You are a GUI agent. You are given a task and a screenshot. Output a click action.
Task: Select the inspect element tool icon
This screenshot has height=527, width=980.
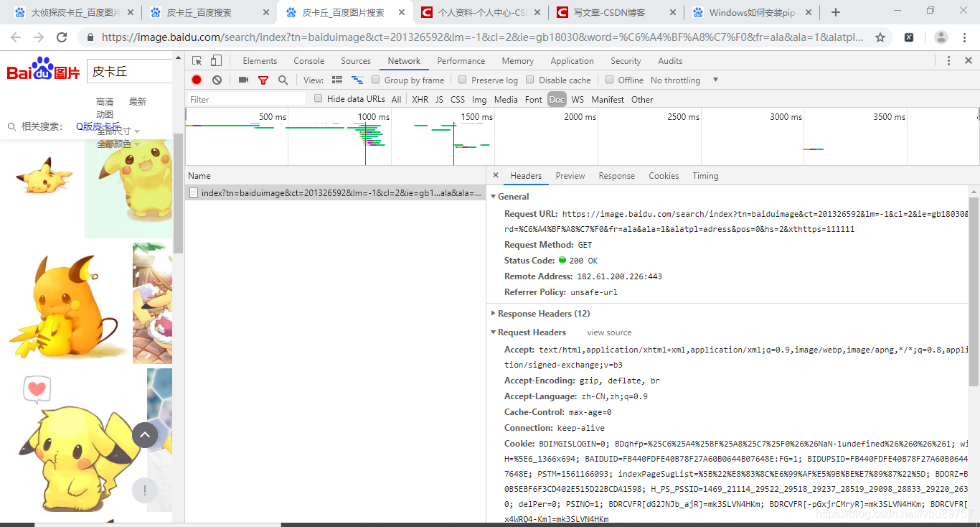pos(197,61)
